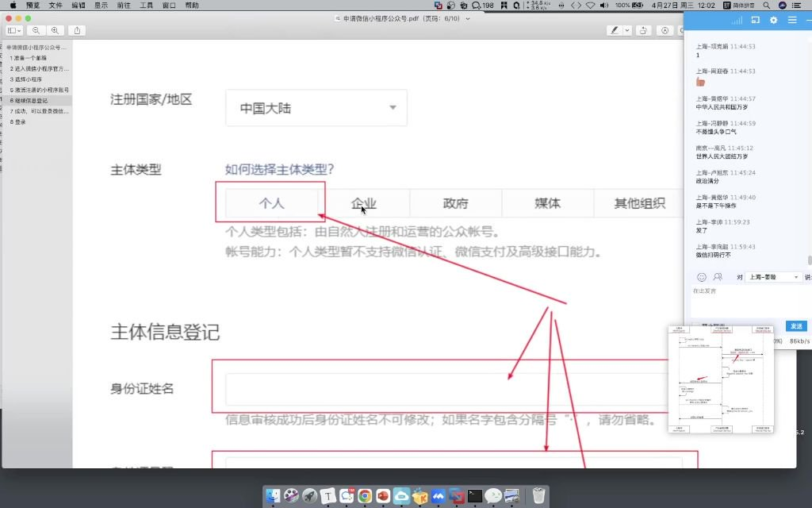Click the sequence diagram floating thumbnail

pos(721,379)
